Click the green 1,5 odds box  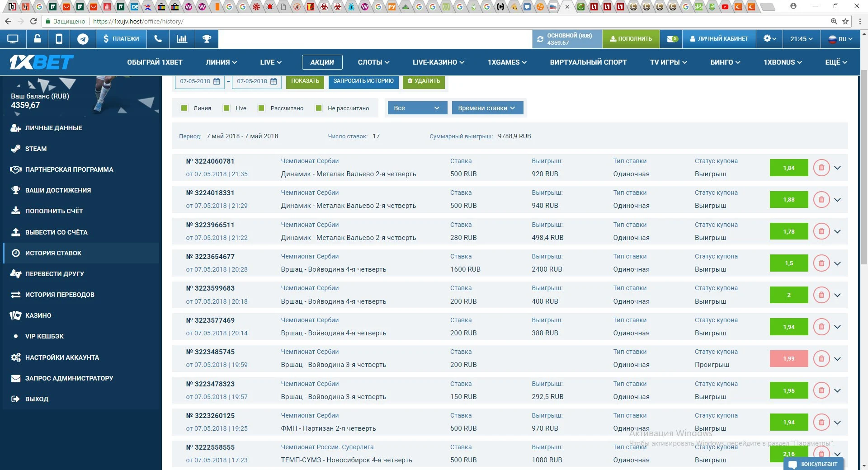[789, 263]
